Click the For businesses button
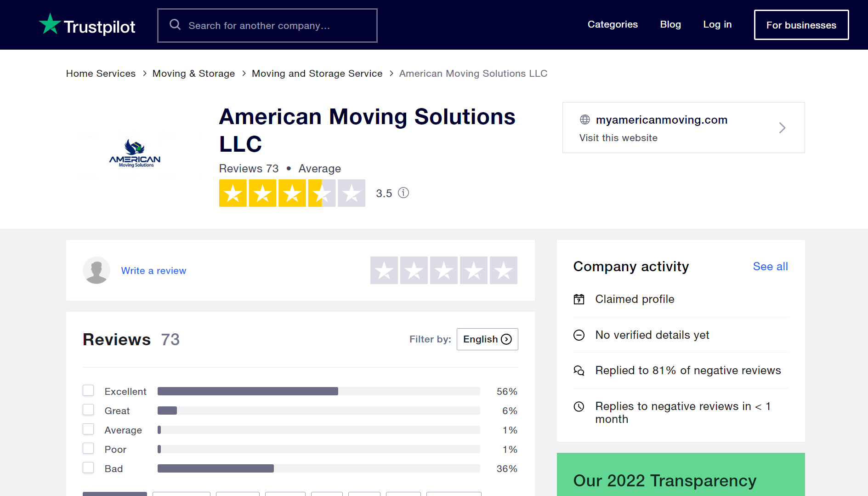868x496 pixels. coord(801,25)
